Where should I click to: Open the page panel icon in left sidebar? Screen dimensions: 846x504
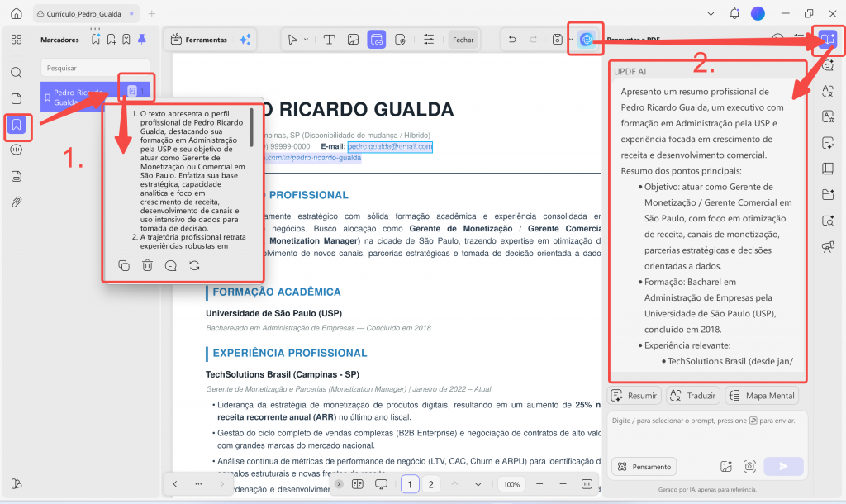[x=17, y=98]
